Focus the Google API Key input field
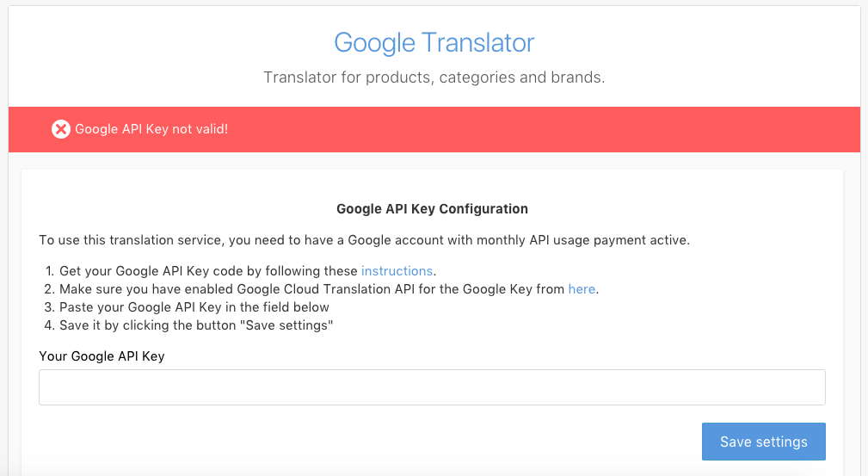868x476 pixels. tap(432, 387)
